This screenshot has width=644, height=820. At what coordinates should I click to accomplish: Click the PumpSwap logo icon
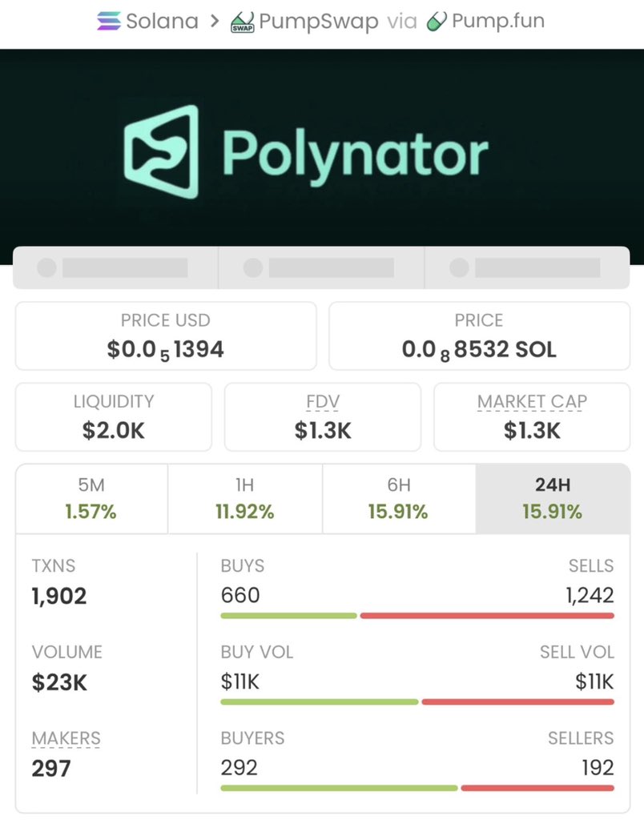pyautogui.click(x=243, y=22)
